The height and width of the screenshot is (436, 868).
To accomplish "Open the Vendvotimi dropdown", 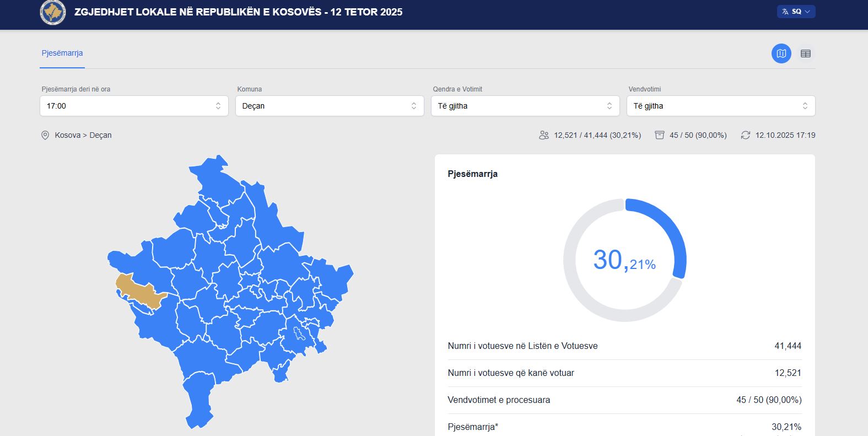I will [x=721, y=106].
